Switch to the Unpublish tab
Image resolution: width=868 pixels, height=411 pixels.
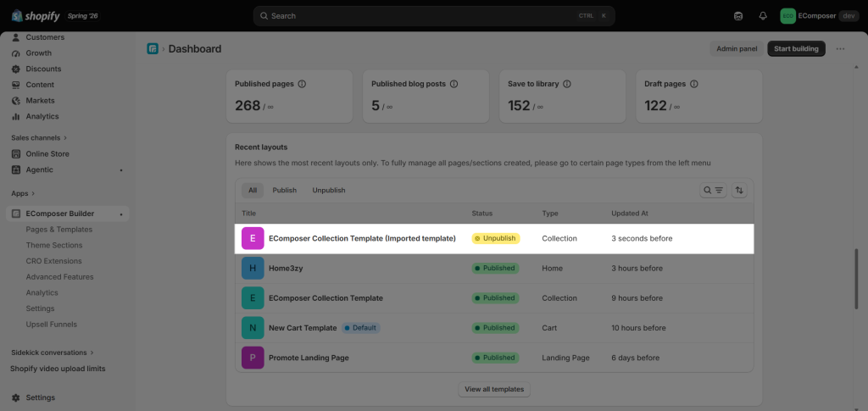[x=329, y=191]
